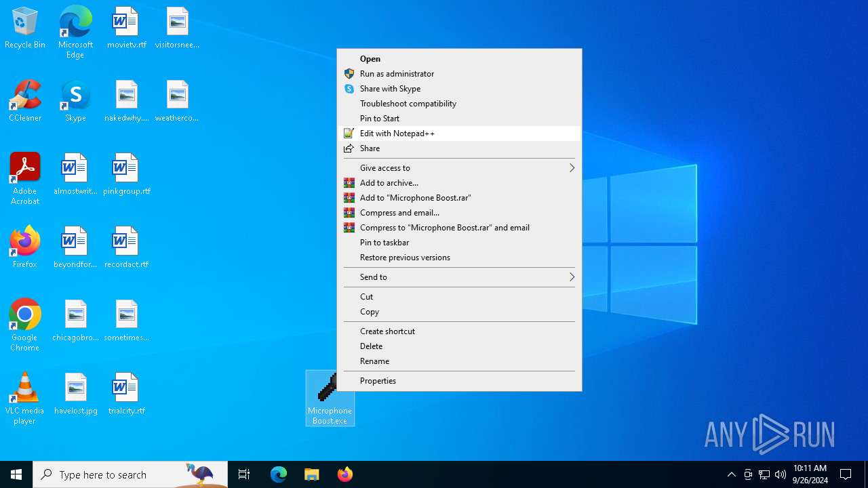Select the movietv.rtf file icon

(126, 28)
